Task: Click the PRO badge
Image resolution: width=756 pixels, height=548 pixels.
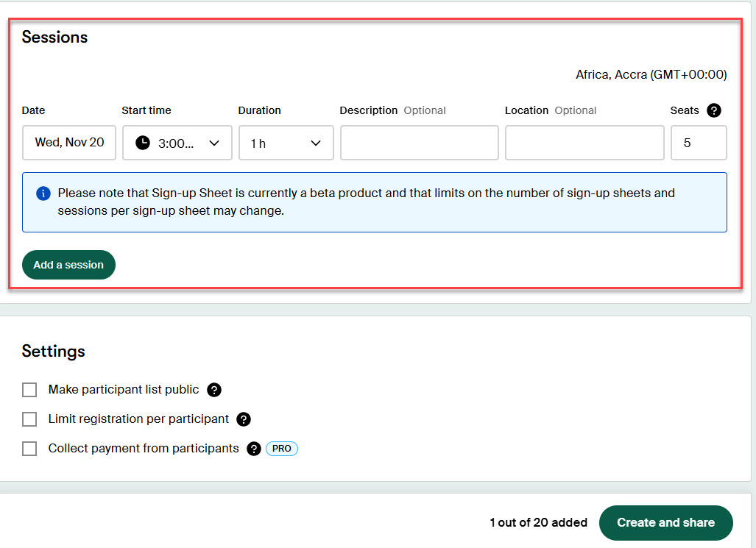Action: pyautogui.click(x=281, y=448)
